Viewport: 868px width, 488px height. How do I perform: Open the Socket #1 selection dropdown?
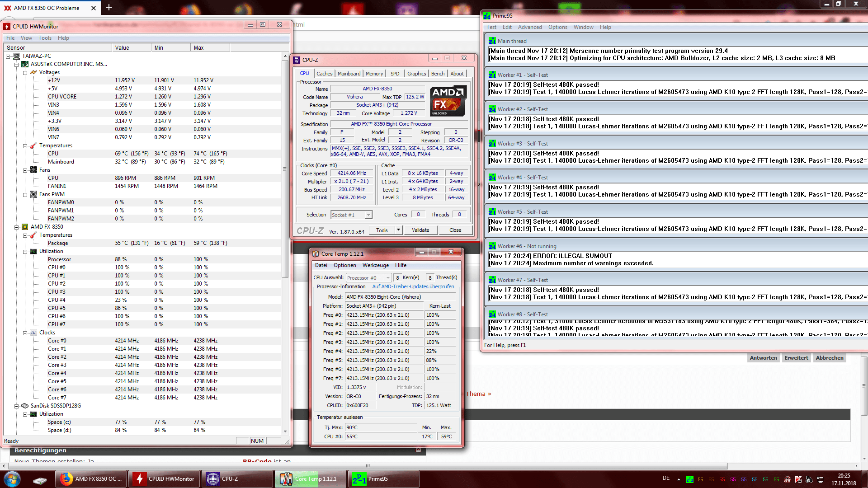point(368,215)
